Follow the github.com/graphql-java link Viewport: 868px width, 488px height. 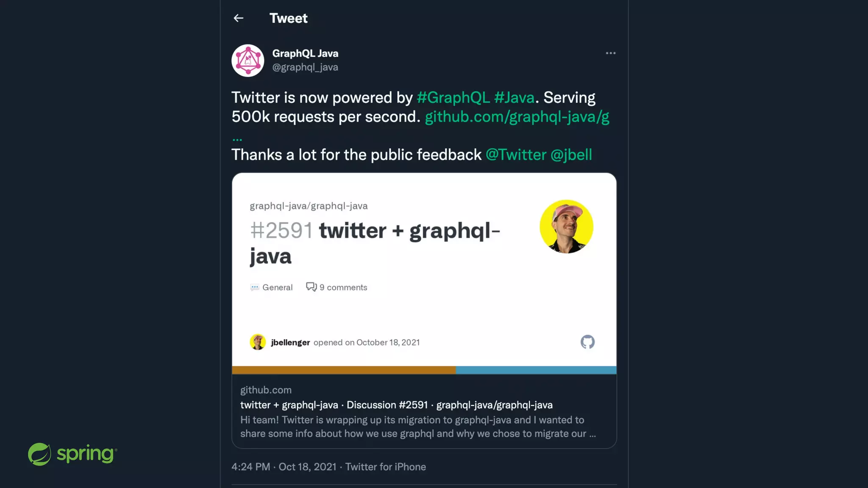coord(517,117)
